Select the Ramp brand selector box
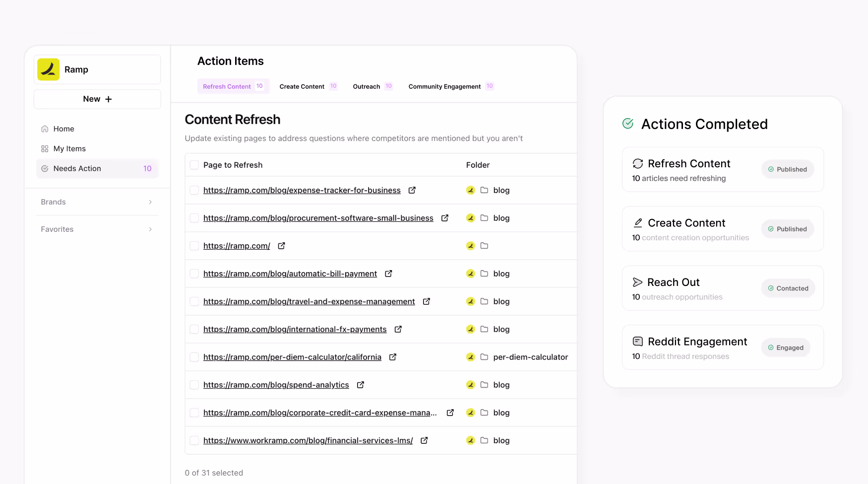The height and width of the screenshot is (484, 868). coord(97,69)
